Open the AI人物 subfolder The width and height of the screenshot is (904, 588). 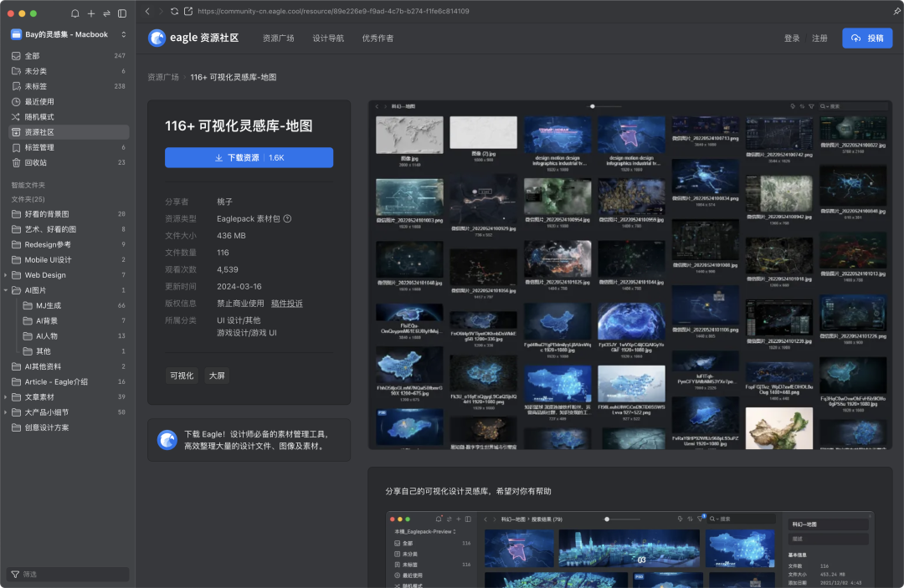[74, 335]
